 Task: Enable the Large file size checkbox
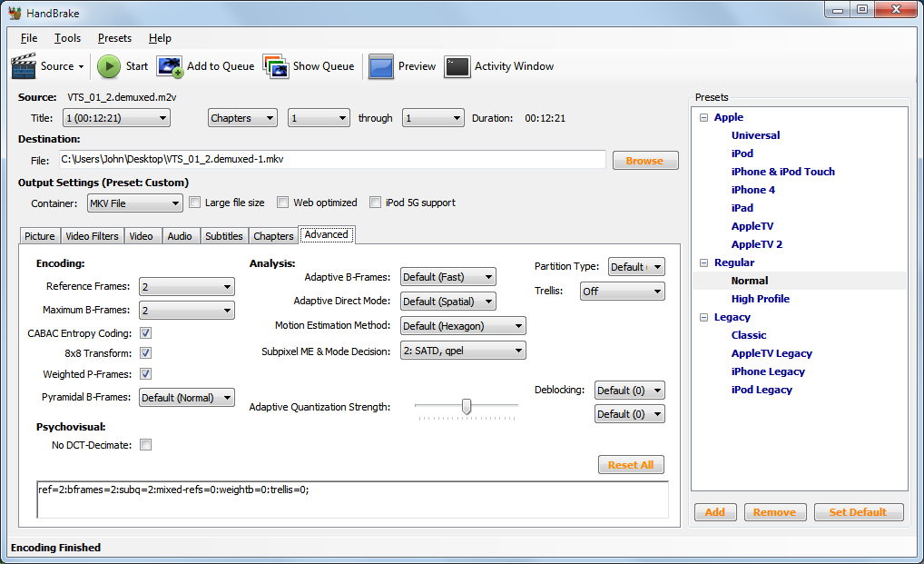[195, 203]
